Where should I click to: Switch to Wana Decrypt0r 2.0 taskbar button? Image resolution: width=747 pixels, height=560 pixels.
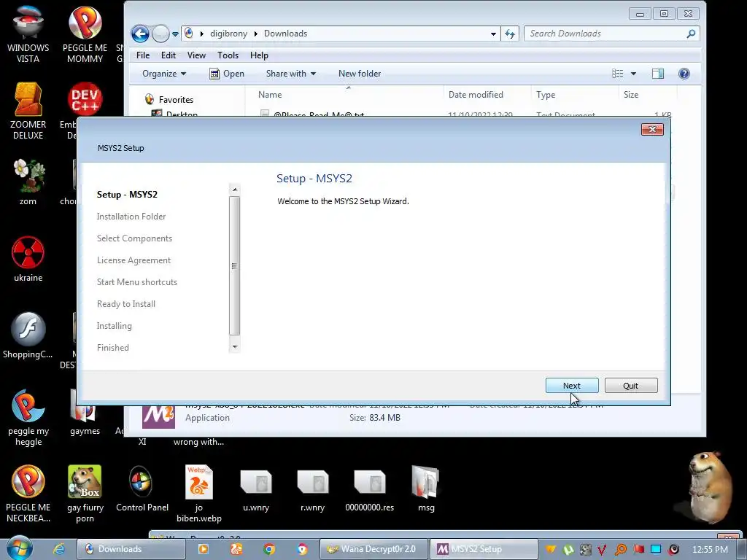point(373,549)
